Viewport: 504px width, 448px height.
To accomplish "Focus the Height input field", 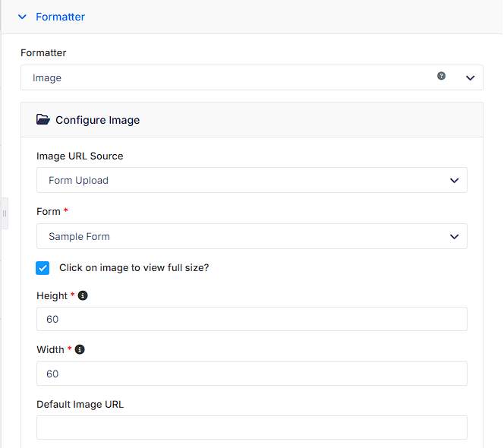I will pyautogui.click(x=252, y=319).
